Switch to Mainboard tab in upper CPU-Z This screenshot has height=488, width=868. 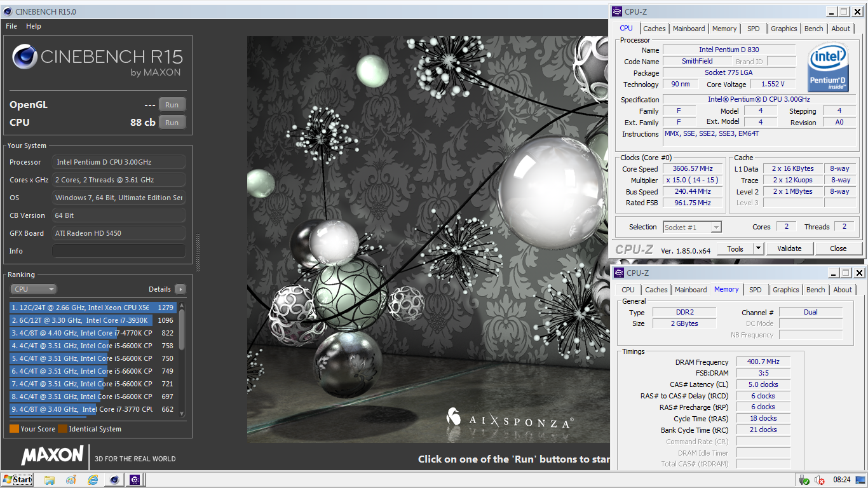click(x=689, y=29)
